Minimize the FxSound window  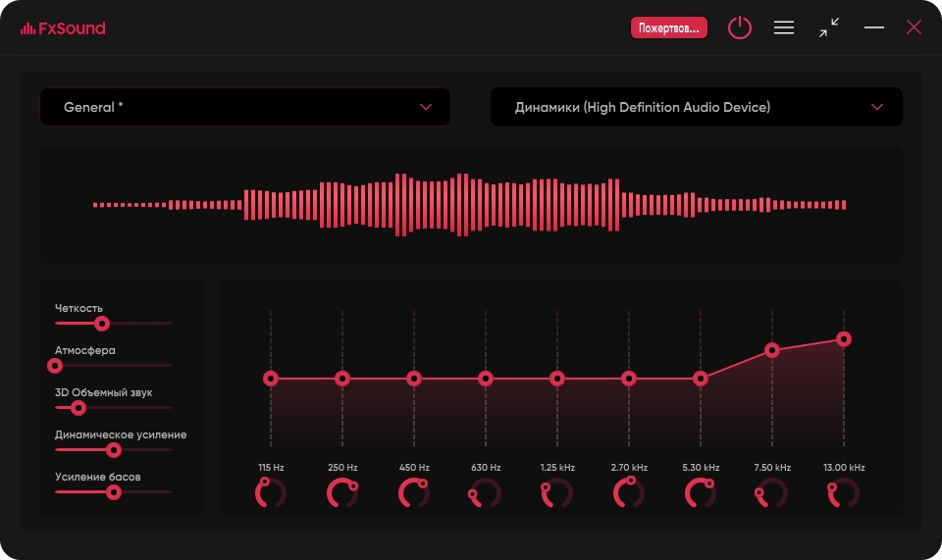coord(874,28)
